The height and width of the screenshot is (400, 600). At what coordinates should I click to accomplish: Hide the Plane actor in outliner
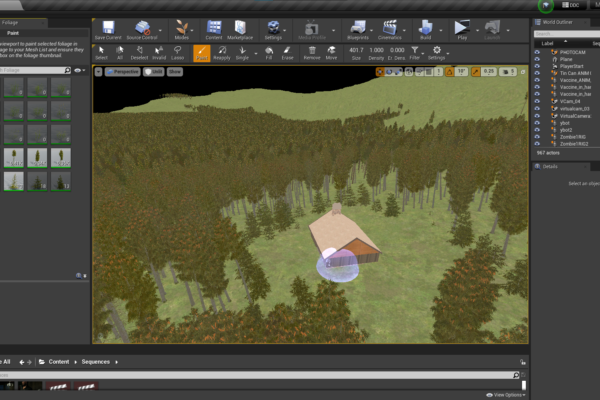(537, 59)
